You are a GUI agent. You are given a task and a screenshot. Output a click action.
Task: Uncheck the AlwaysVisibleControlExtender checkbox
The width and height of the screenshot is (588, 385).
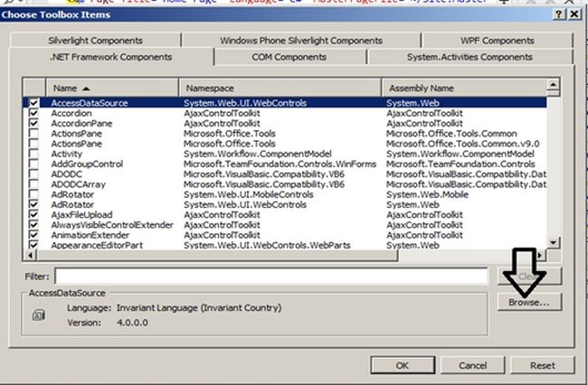(x=33, y=224)
